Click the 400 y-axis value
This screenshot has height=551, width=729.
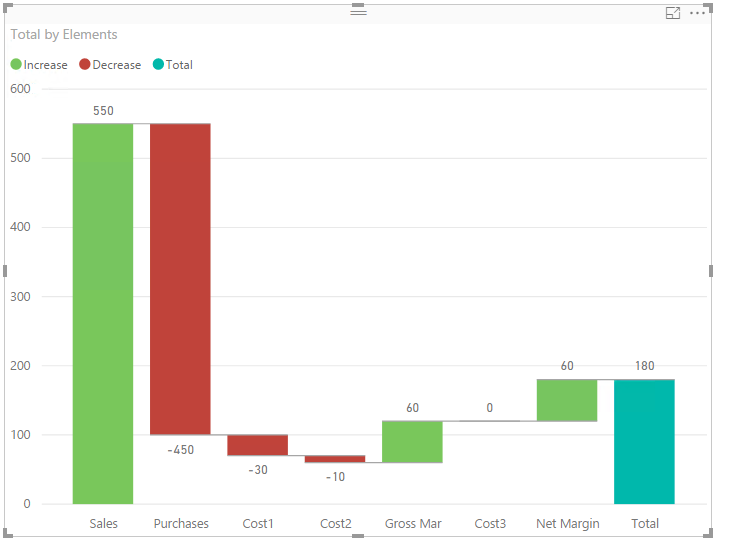point(20,227)
